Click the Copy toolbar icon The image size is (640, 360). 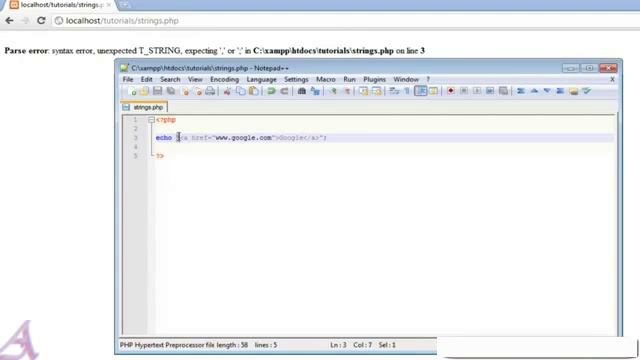click(241, 91)
